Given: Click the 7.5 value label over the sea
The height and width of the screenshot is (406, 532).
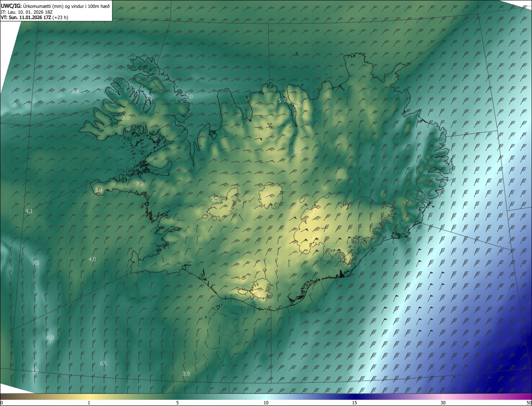Looking at the screenshot, I should [36, 263].
